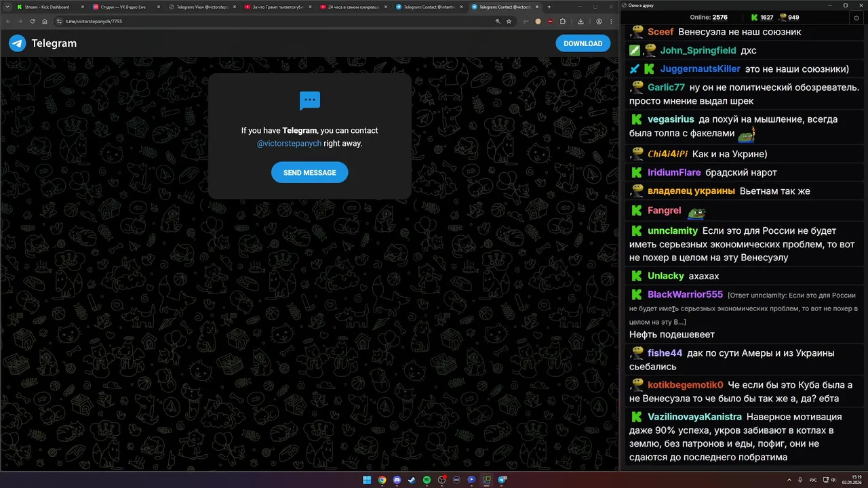Click the zoom magnifier icon in address bar

[x=498, y=21]
